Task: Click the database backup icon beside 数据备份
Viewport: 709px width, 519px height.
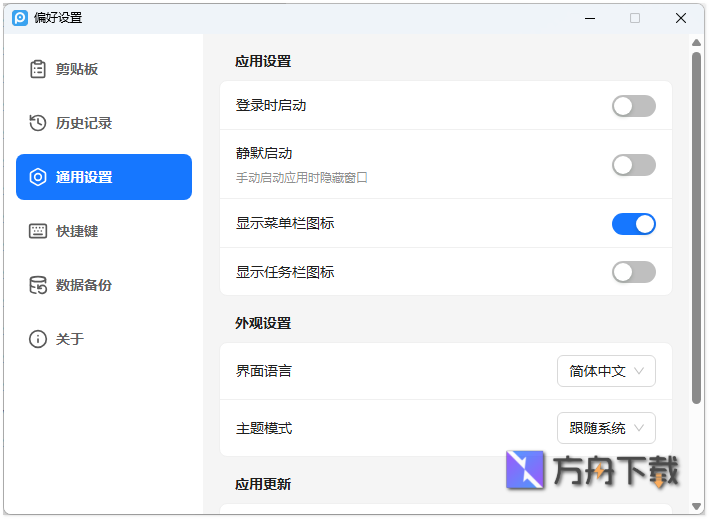Action: pos(38,285)
